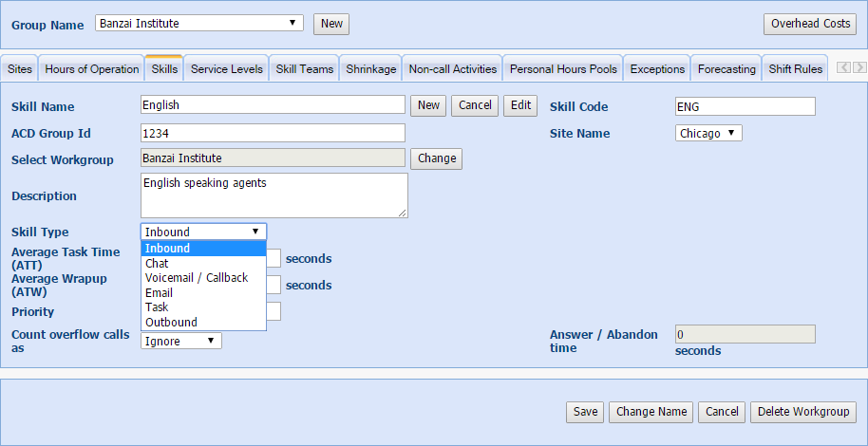
Task: Choose Chat from the Skill Type list
Action: coord(157,263)
